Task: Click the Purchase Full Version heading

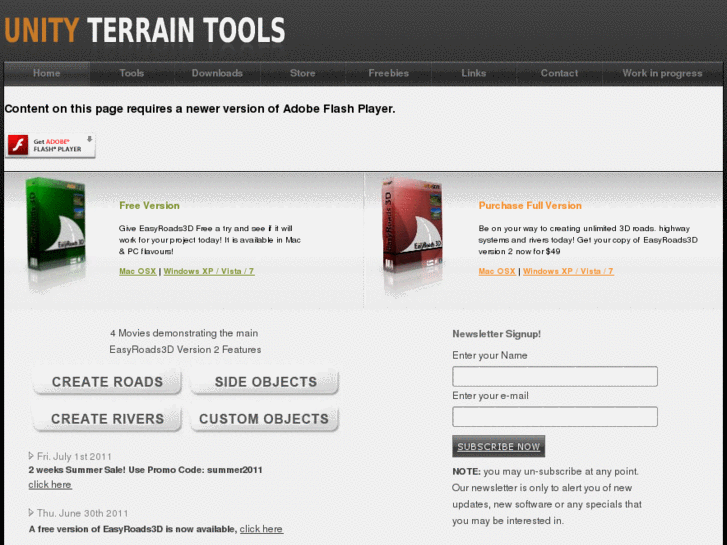Action: tap(530, 205)
